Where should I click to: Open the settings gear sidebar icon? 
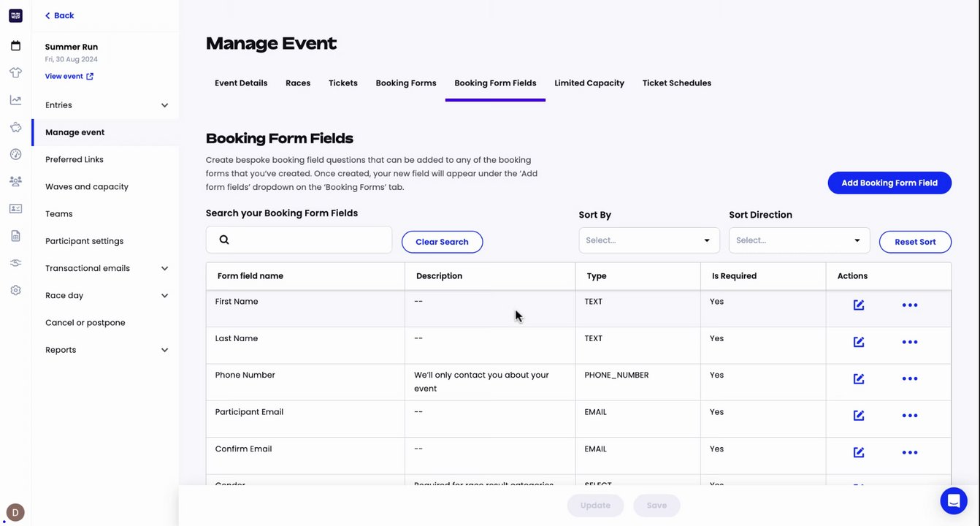coord(15,290)
